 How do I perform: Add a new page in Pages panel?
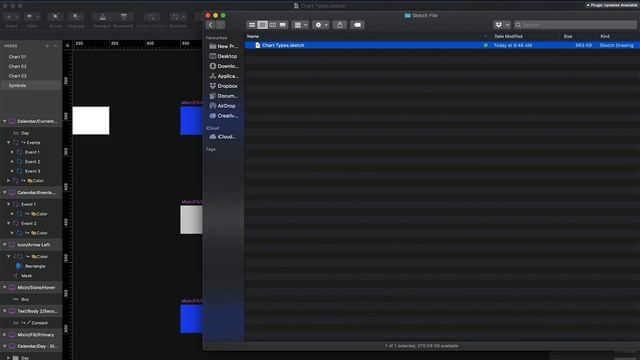pyautogui.click(x=47, y=46)
